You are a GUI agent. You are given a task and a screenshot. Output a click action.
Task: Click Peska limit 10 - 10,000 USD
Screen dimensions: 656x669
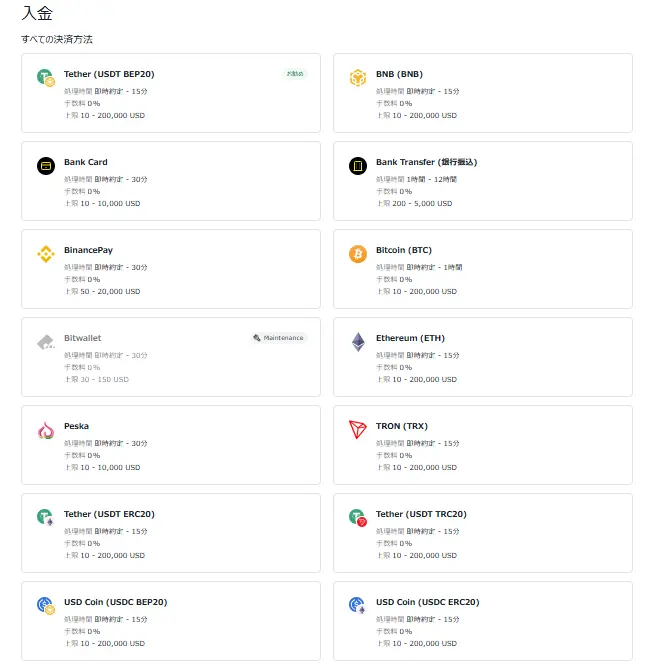[102, 468]
